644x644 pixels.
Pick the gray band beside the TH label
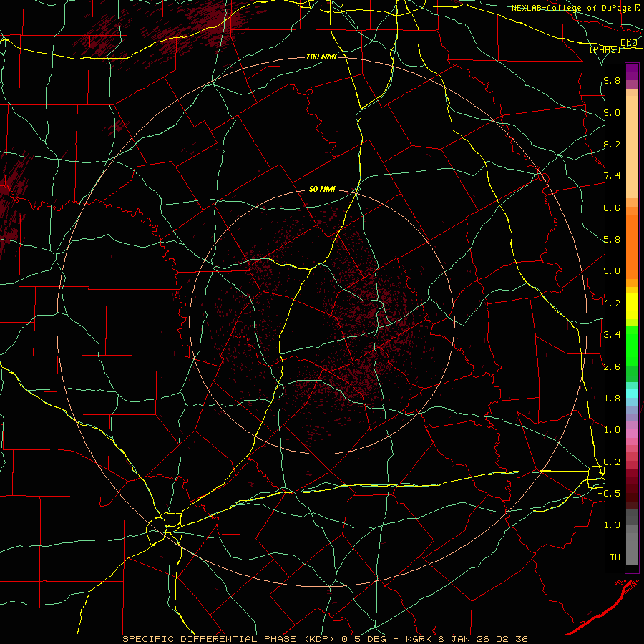pyautogui.click(x=632, y=549)
